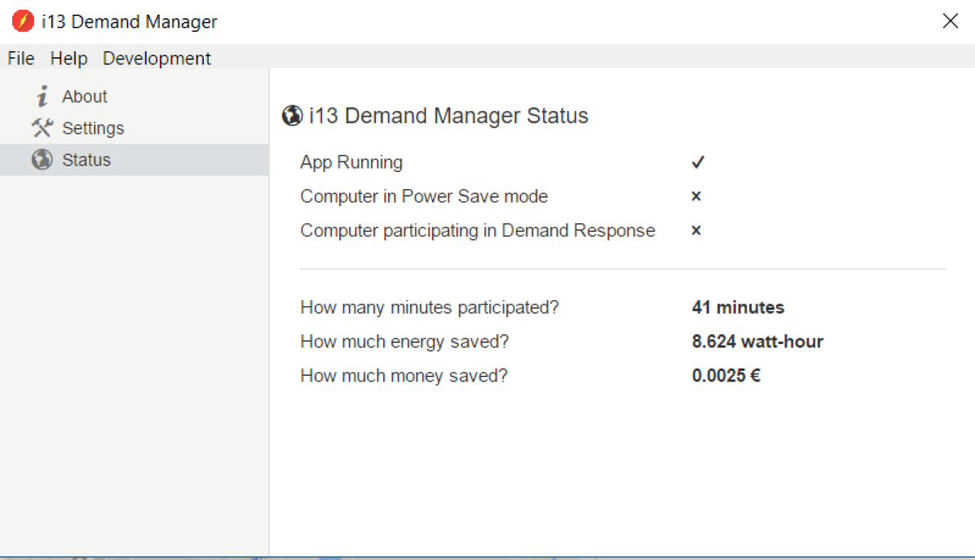The width and height of the screenshot is (975, 560).
Task: Click the globe icon beside Status heading
Action: (292, 116)
